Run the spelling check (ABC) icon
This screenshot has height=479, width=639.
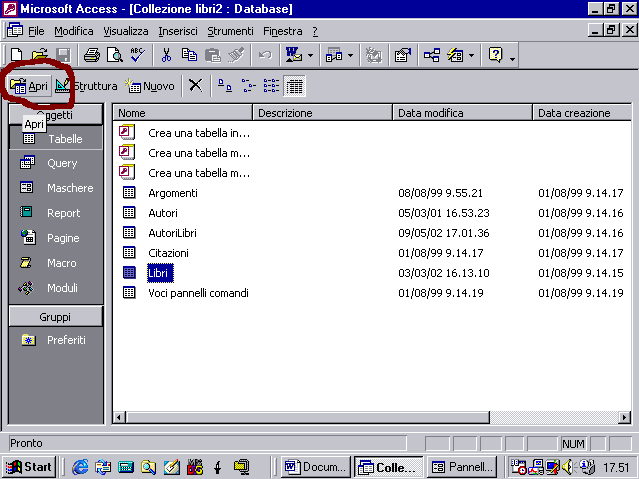pyautogui.click(x=137, y=55)
